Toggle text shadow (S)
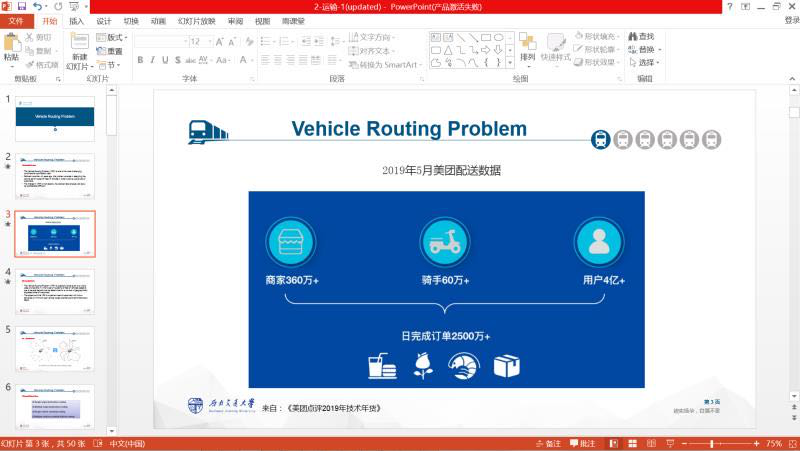Screen dimensions: 800x451 [x=178, y=60]
